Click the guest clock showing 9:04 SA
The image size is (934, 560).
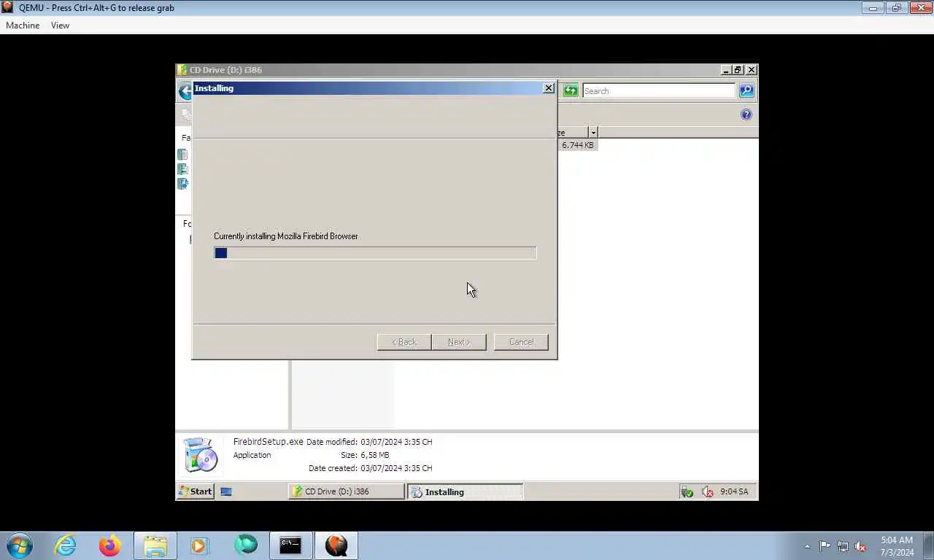734,491
